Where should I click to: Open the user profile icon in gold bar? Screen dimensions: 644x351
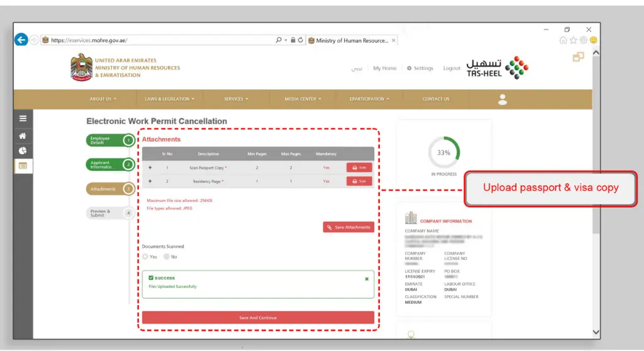(x=502, y=99)
